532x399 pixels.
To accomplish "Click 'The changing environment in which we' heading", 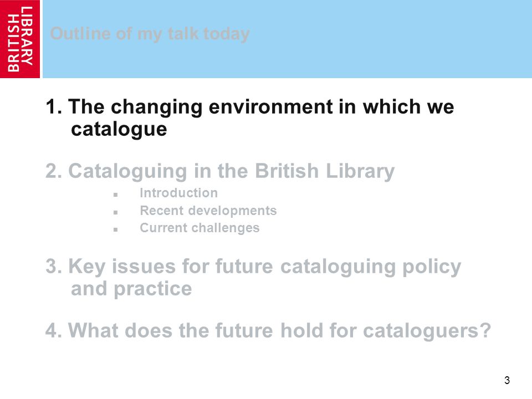I will click(x=261, y=106).
